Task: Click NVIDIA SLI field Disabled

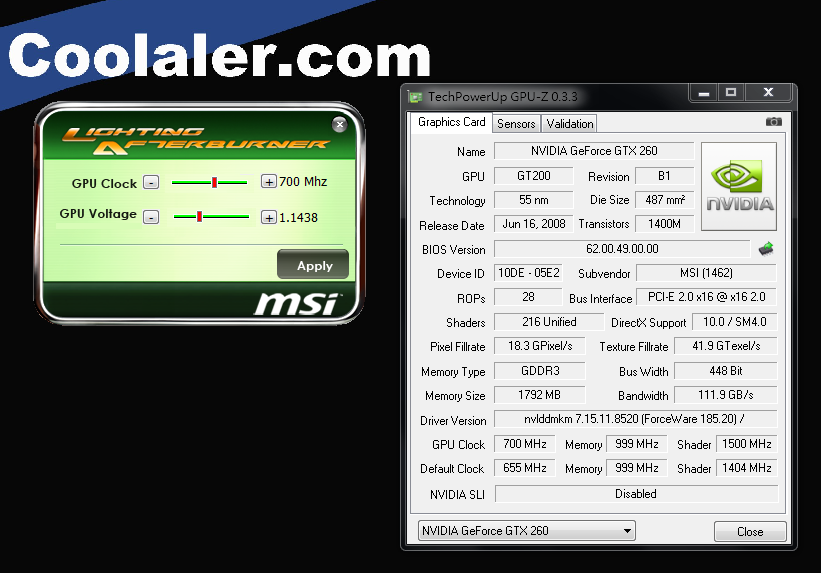Action: tap(636, 494)
